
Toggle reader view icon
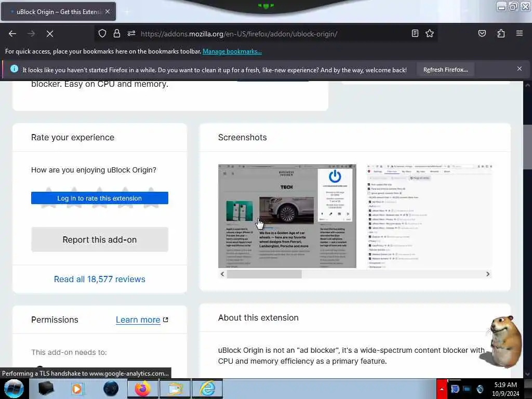(x=415, y=33)
